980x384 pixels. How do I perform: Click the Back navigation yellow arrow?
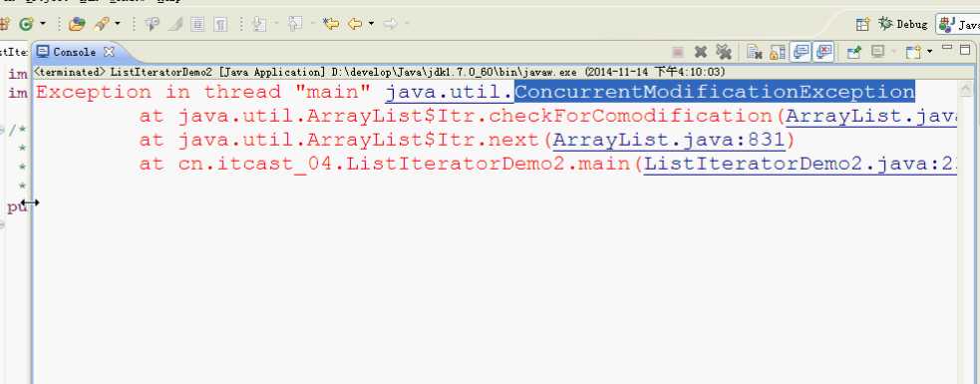click(354, 24)
